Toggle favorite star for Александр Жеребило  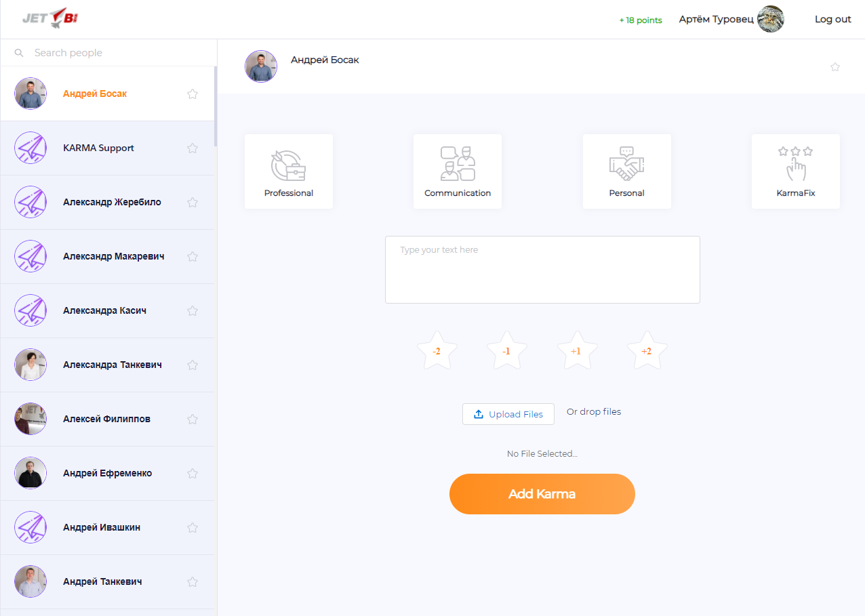pyautogui.click(x=193, y=202)
